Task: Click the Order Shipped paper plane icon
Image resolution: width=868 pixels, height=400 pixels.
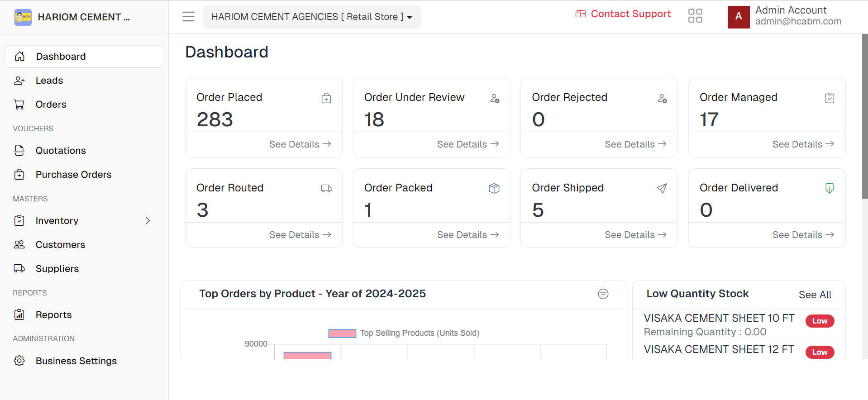Action: (x=662, y=188)
